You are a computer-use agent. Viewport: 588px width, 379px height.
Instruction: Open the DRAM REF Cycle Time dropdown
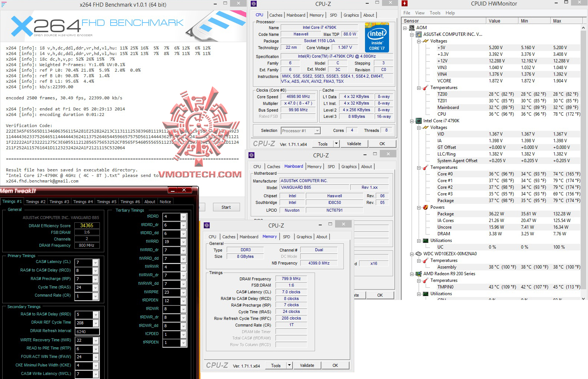pos(96,323)
